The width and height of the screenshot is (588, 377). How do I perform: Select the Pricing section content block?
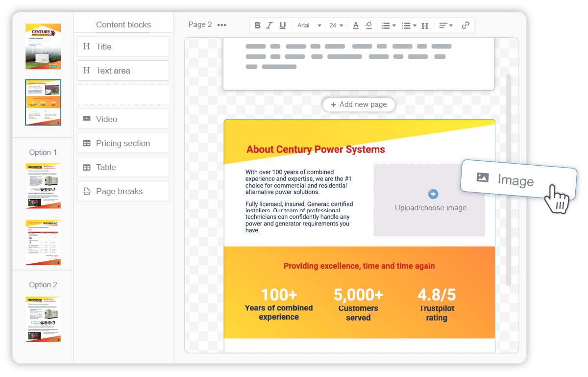(x=123, y=143)
